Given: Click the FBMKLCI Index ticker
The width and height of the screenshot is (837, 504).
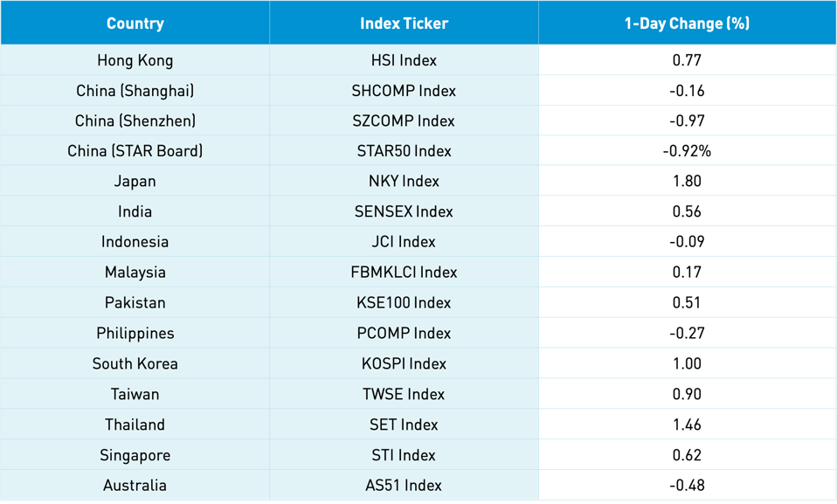Looking at the screenshot, I should point(404,273).
